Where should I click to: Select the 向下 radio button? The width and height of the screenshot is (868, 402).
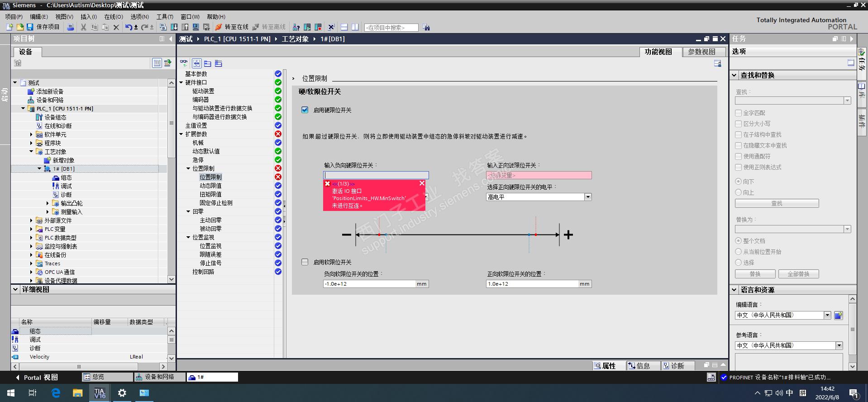[x=739, y=182]
